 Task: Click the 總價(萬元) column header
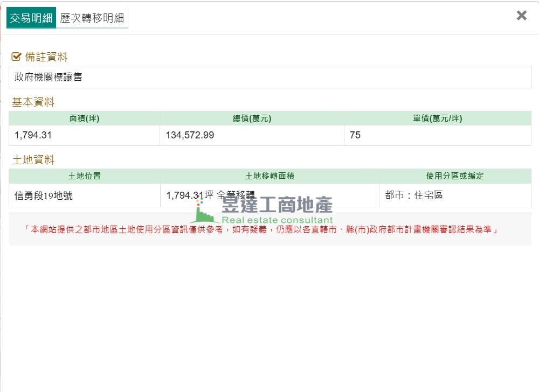pyautogui.click(x=252, y=118)
